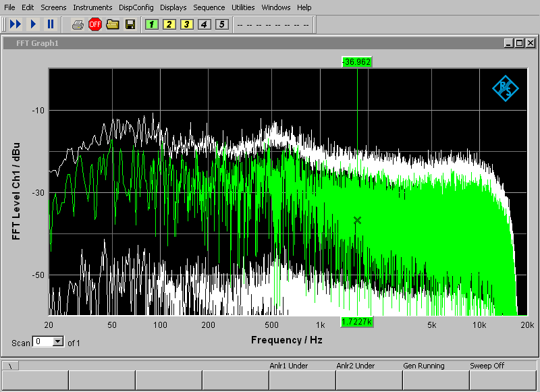
Task: Minimize the FFT Graph1 window
Action: [509, 43]
